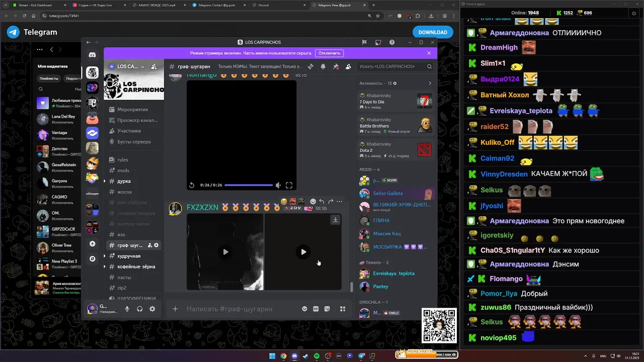Screen dimensions: 644x362
Task: Toggle headphones deafen in user panel
Action: [x=140, y=309]
